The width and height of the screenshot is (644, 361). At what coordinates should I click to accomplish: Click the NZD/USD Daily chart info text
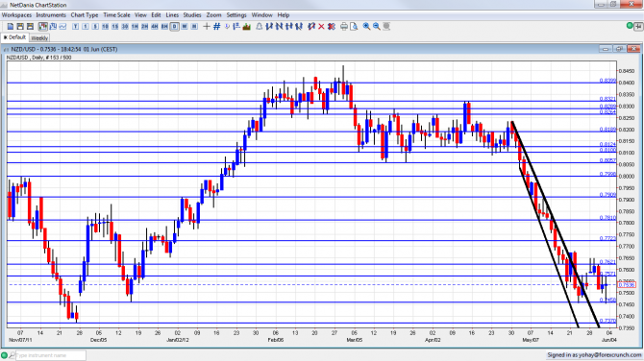pos(38,58)
